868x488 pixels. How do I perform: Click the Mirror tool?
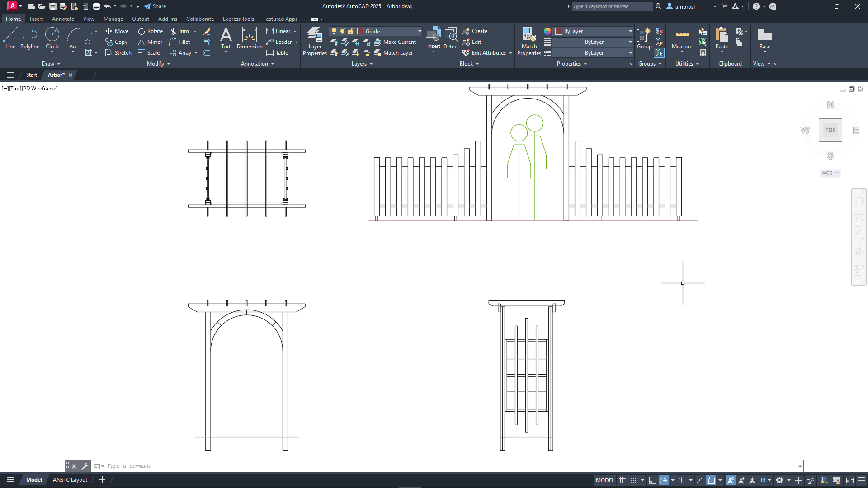150,42
